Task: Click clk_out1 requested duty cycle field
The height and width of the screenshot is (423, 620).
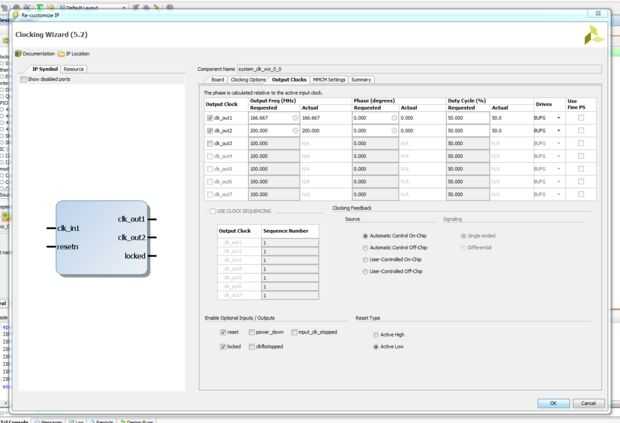Action: [468, 118]
